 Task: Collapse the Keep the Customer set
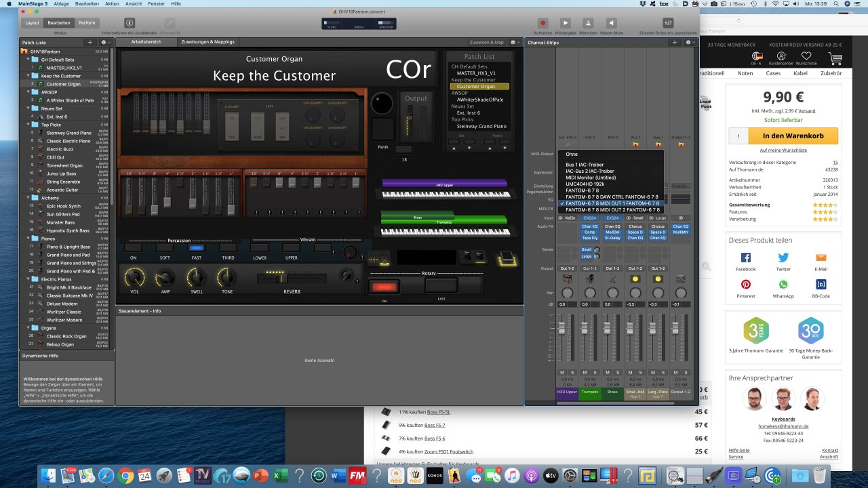pyautogui.click(x=28, y=76)
